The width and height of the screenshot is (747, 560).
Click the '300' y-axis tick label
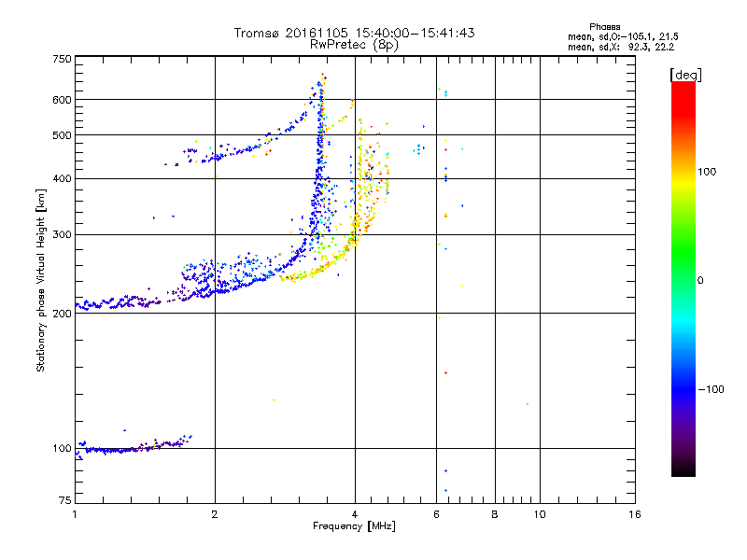62,234
